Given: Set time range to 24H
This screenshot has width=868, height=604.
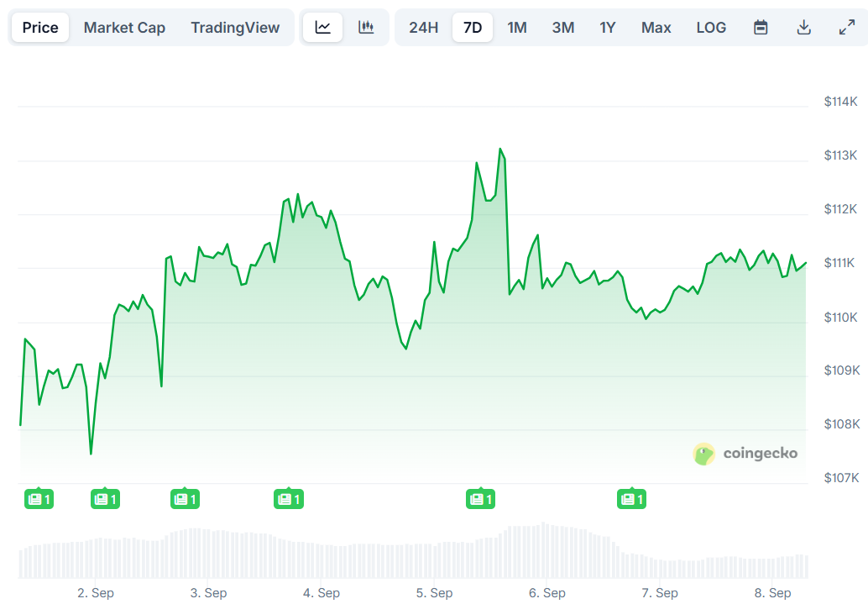Looking at the screenshot, I should click(423, 27).
